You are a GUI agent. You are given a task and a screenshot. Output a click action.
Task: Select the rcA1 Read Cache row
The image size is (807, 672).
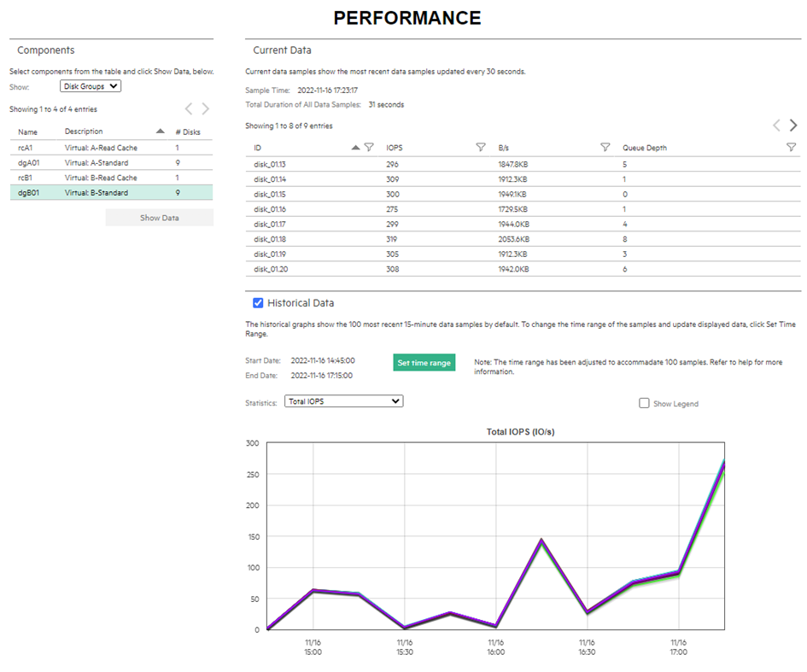click(x=111, y=148)
